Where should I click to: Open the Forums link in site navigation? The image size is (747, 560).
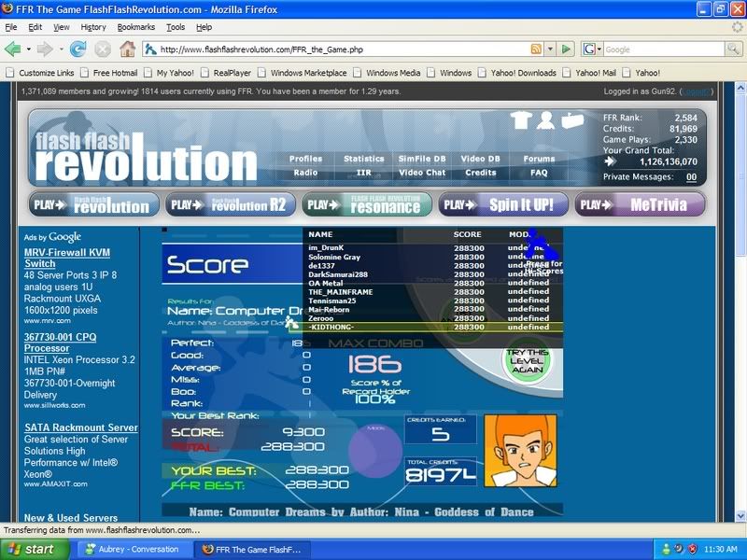(539, 160)
